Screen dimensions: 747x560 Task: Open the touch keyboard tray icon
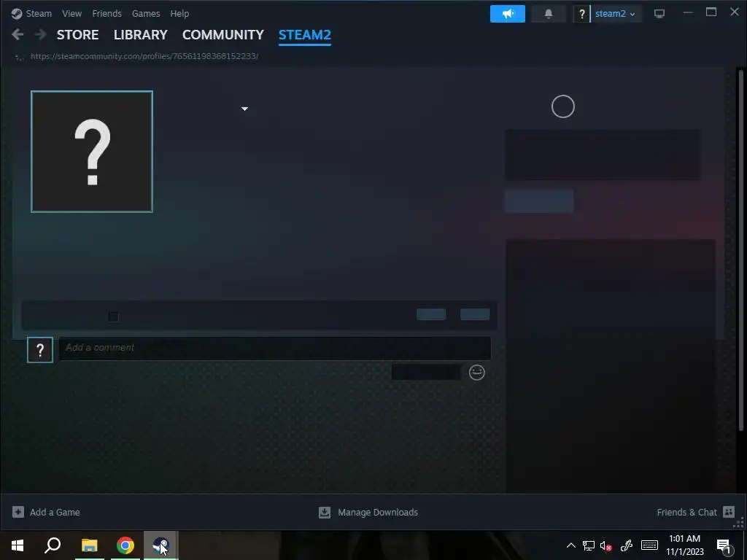(x=649, y=545)
